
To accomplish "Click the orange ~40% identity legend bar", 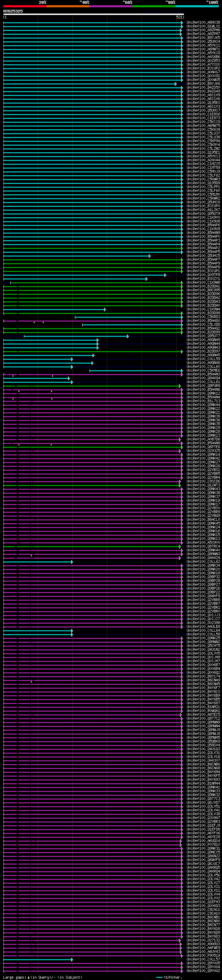I will point(68,6).
